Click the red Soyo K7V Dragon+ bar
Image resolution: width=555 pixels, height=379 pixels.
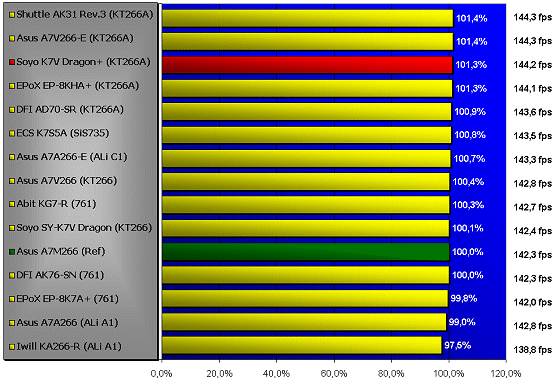point(308,65)
